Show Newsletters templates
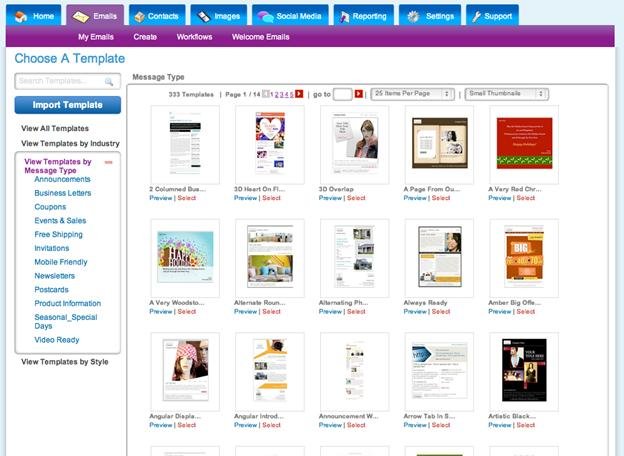The width and height of the screenshot is (624, 456). tap(55, 276)
